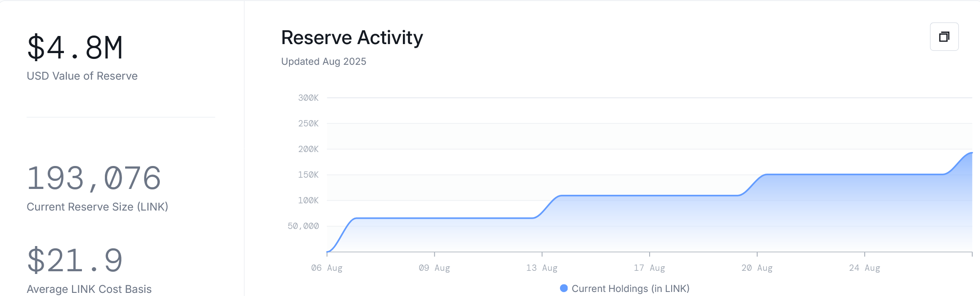Click the Updated Aug 2025 subtitle
980x296 pixels.
(324, 62)
